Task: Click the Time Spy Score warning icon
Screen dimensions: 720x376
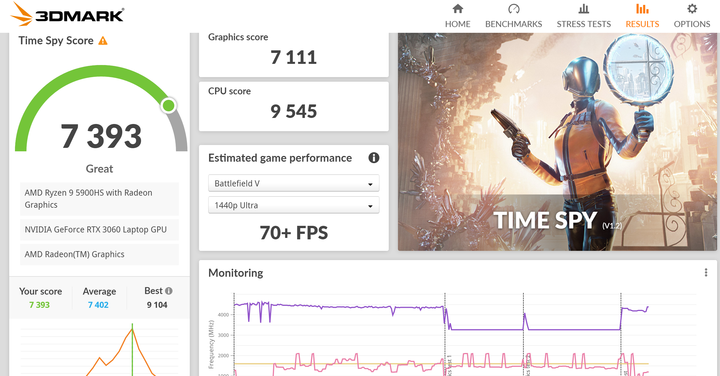Action: click(x=103, y=41)
